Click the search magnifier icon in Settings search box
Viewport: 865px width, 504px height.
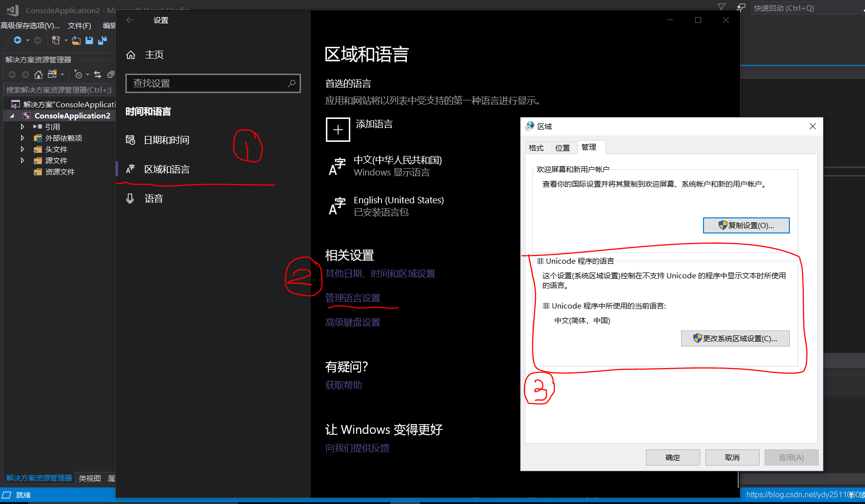click(292, 83)
